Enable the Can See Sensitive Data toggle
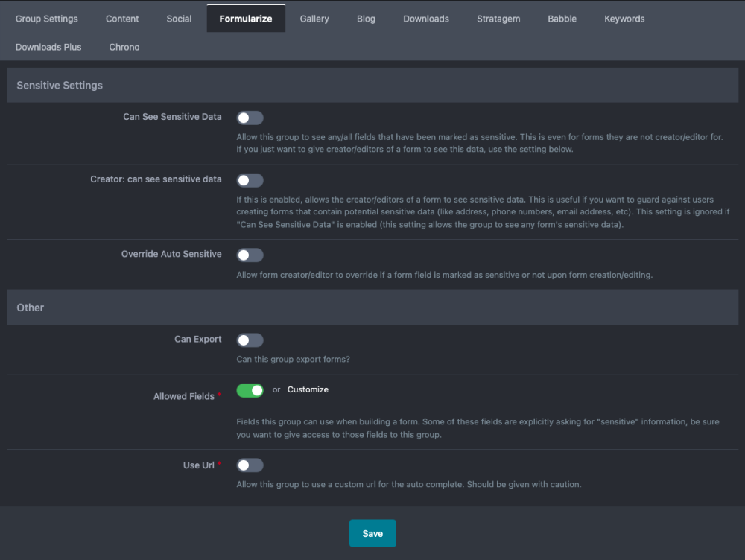 pyautogui.click(x=250, y=118)
